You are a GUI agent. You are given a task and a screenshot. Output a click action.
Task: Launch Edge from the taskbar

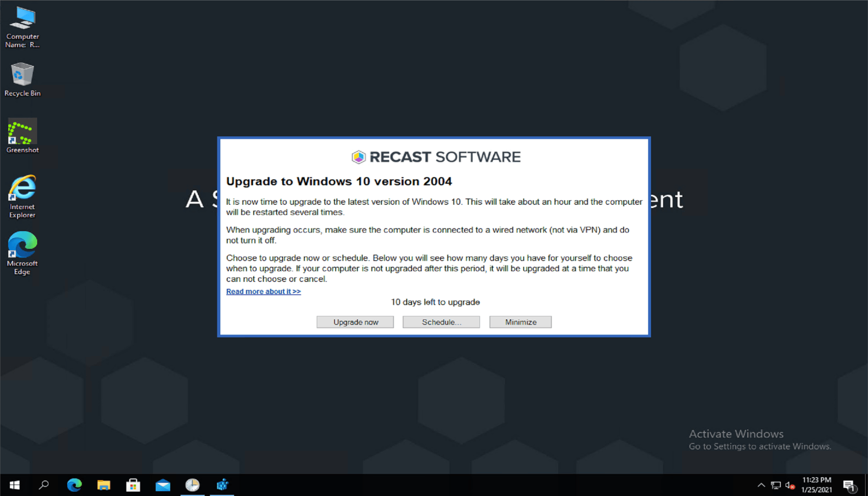pyautogui.click(x=74, y=485)
